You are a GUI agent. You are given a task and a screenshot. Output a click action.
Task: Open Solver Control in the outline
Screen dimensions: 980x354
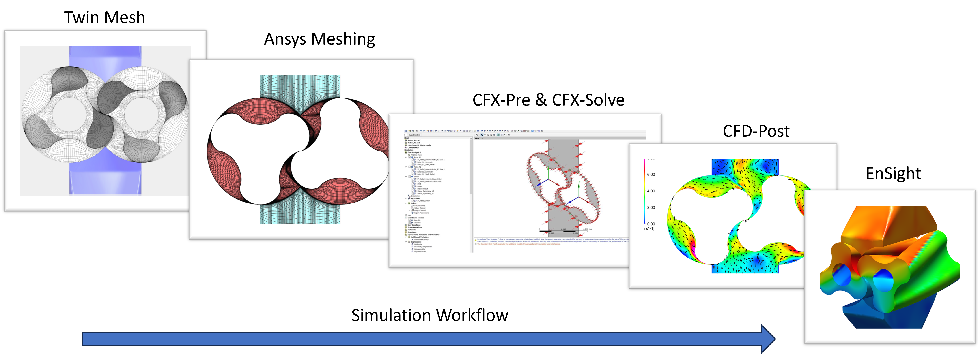(420, 208)
